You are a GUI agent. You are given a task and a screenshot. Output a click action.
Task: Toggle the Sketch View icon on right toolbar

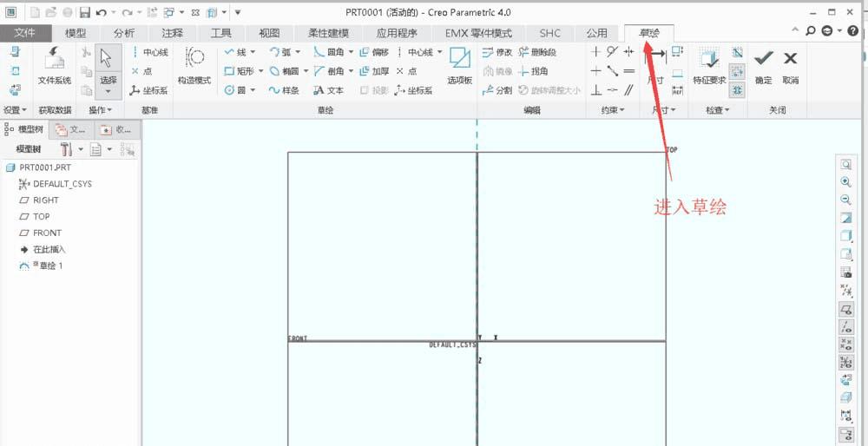click(845, 380)
